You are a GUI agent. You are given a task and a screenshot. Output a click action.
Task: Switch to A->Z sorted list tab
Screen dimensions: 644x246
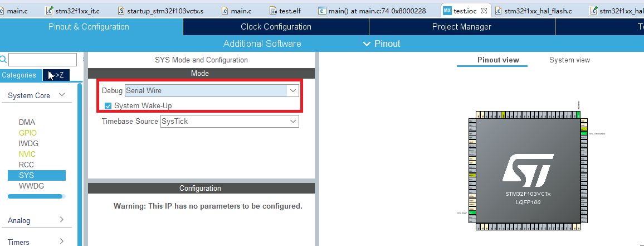point(56,75)
